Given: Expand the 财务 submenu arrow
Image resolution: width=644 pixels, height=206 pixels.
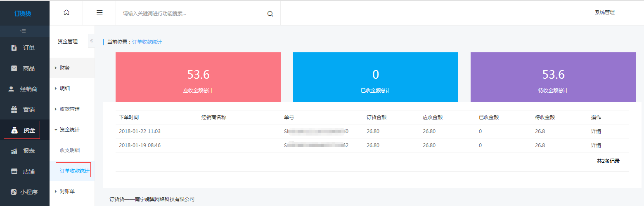Looking at the screenshot, I should click(56, 68).
